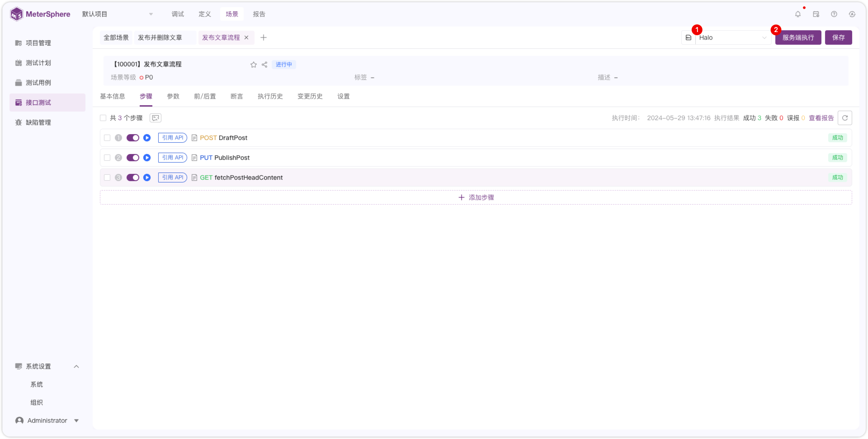868x439 pixels.
Task: Disable the DraftPost step toggle
Action: [133, 138]
